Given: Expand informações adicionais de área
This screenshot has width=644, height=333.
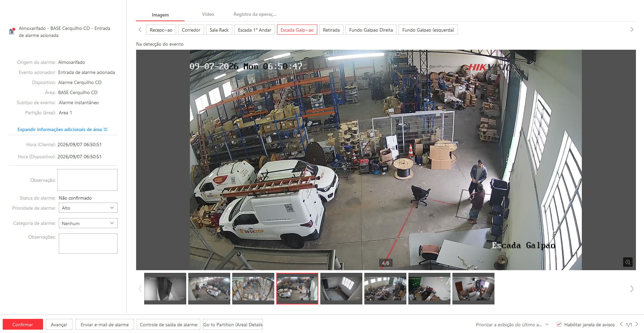Looking at the screenshot, I should pos(63,129).
